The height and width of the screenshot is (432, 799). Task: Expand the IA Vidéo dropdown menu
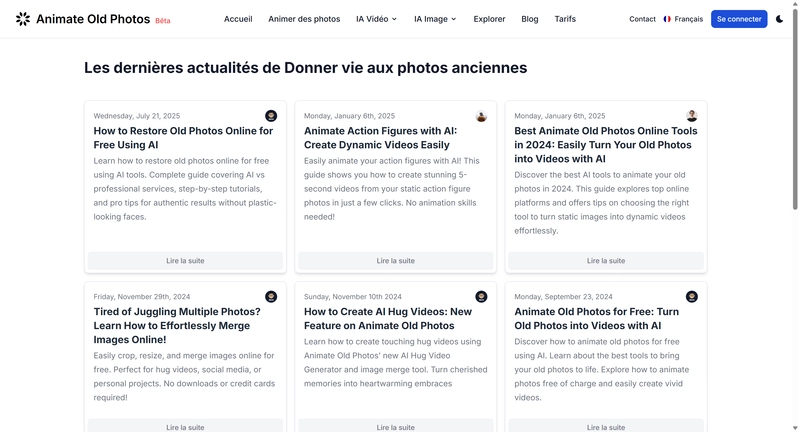(376, 19)
